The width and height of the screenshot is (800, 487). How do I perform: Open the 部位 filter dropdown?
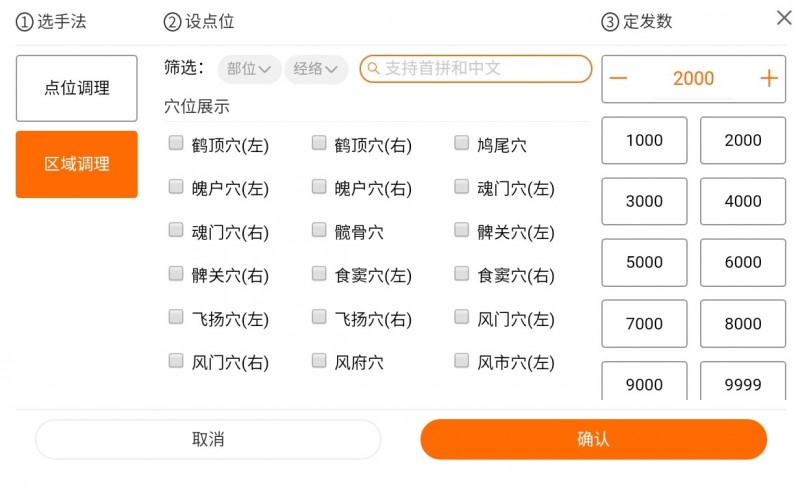(249, 69)
